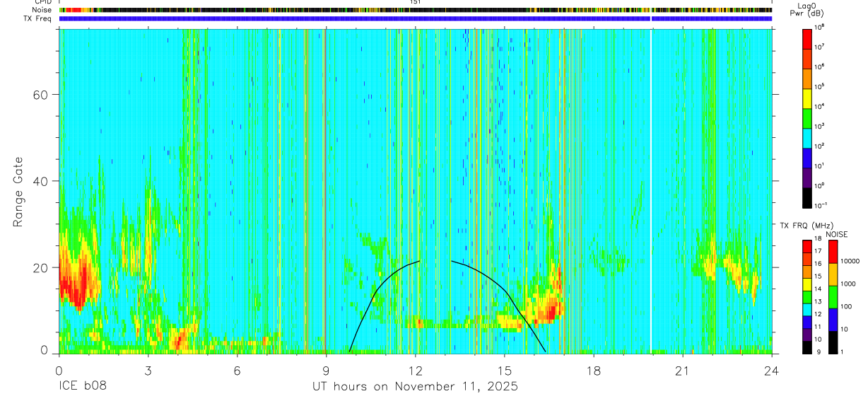The width and height of the screenshot is (868, 401).
Task: Click the "24" tick on the UT hours axis
Action: [772, 370]
